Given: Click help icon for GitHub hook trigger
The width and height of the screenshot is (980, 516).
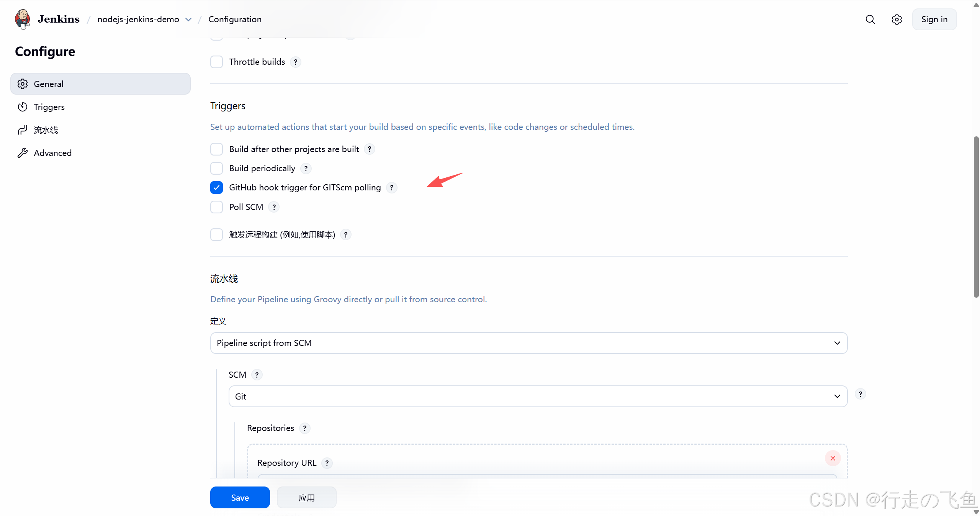Looking at the screenshot, I should 392,188.
